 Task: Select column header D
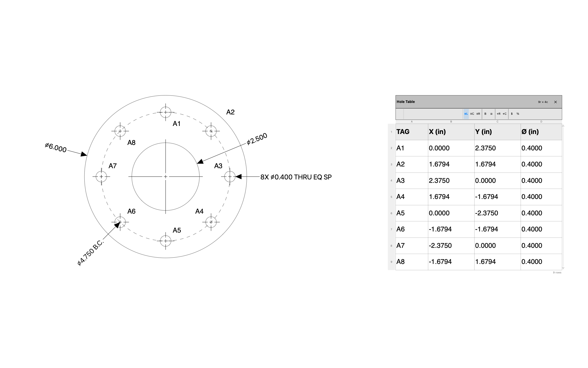pyautogui.click(x=541, y=122)
